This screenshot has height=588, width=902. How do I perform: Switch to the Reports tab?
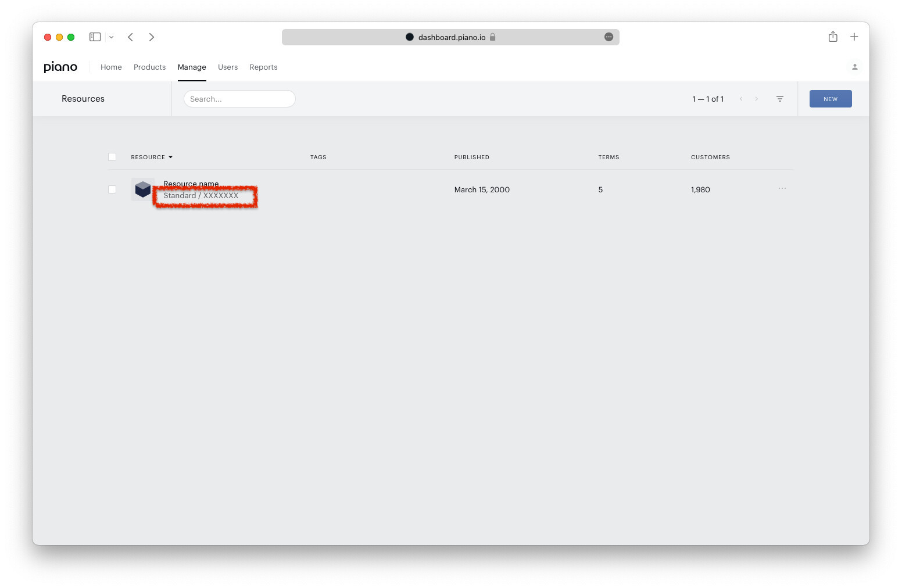point(263,67)
